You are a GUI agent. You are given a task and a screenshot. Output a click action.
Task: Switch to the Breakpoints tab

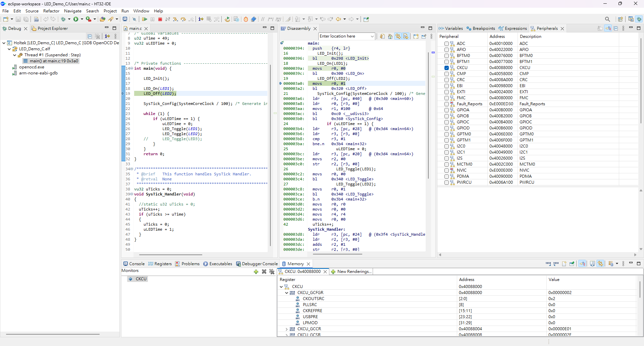coord(481,28)
